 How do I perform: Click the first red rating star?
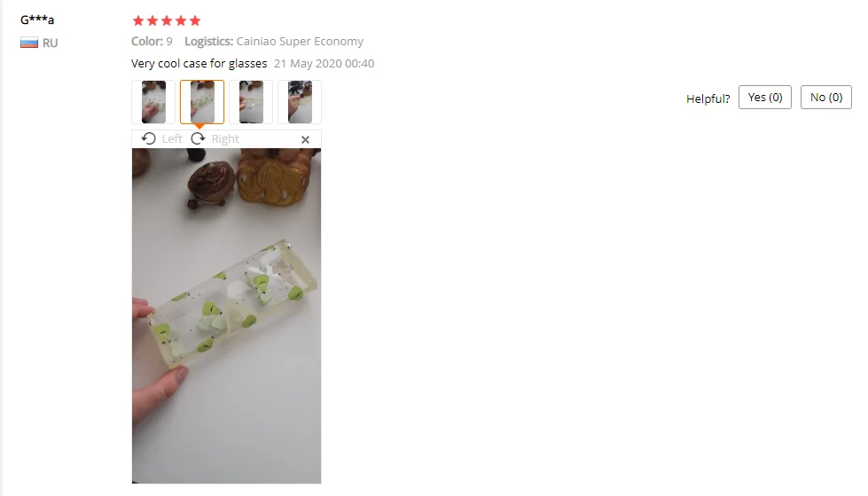click(x=138, y=21)
